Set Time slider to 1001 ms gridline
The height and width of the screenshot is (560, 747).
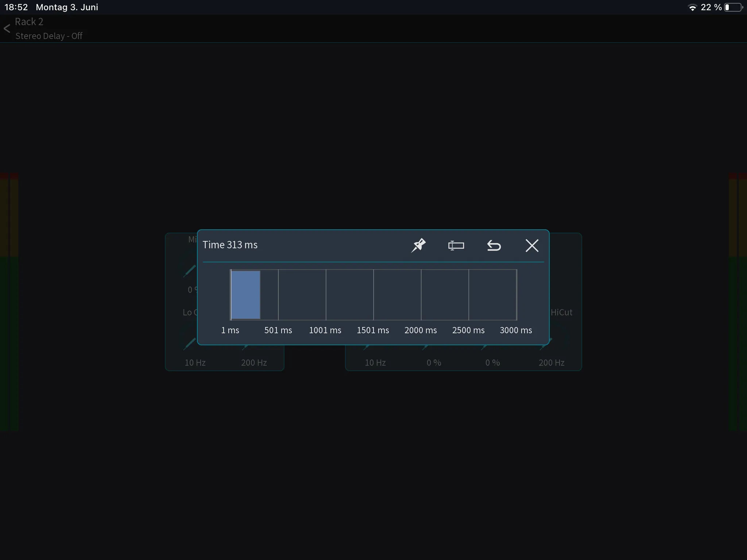[326, 295]
